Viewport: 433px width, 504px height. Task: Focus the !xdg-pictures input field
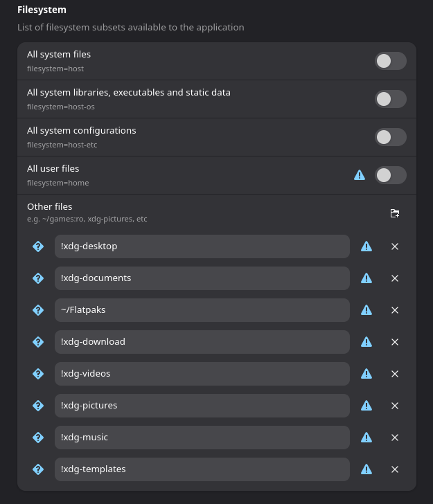pyautogui.click(x=202, y=406)
